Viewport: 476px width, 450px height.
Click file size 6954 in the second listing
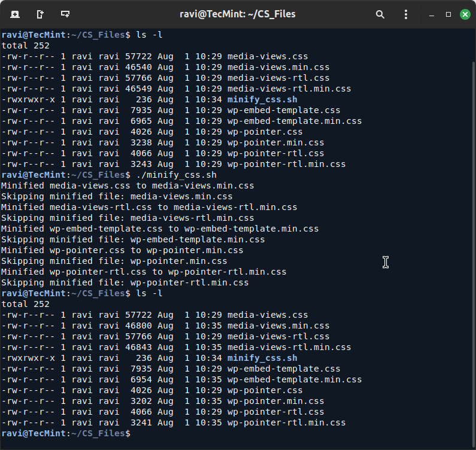[x=141, y=379]
